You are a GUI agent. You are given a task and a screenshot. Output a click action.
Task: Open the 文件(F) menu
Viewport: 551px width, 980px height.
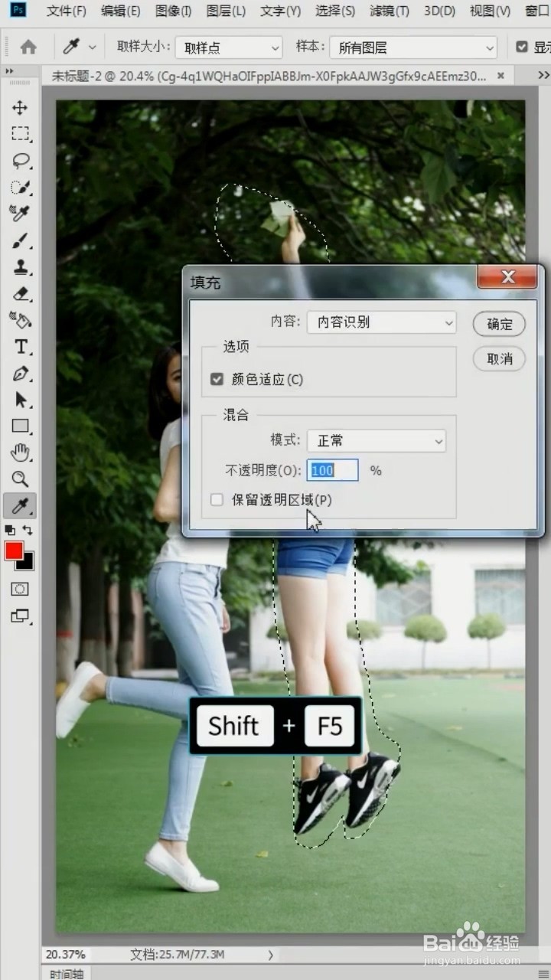pos(66,11)
